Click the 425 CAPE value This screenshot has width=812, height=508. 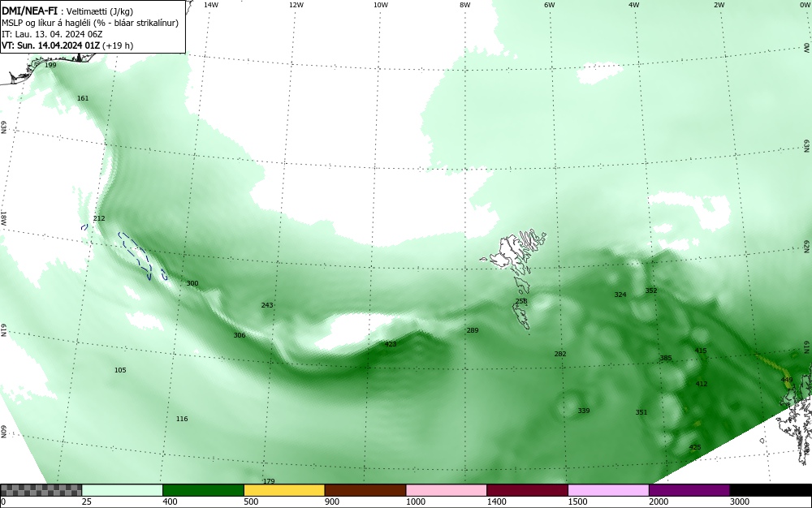pos(695,447)
